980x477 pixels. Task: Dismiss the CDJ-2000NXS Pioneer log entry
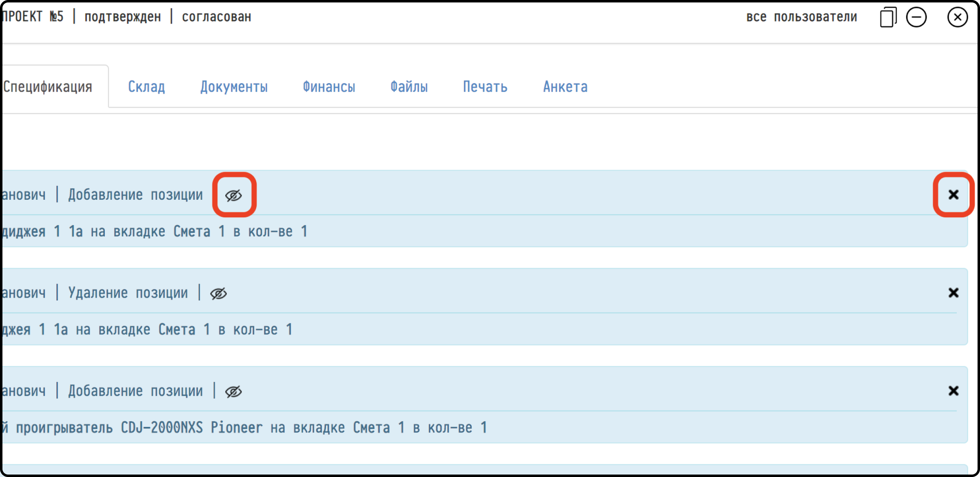[x=953, y=391]
